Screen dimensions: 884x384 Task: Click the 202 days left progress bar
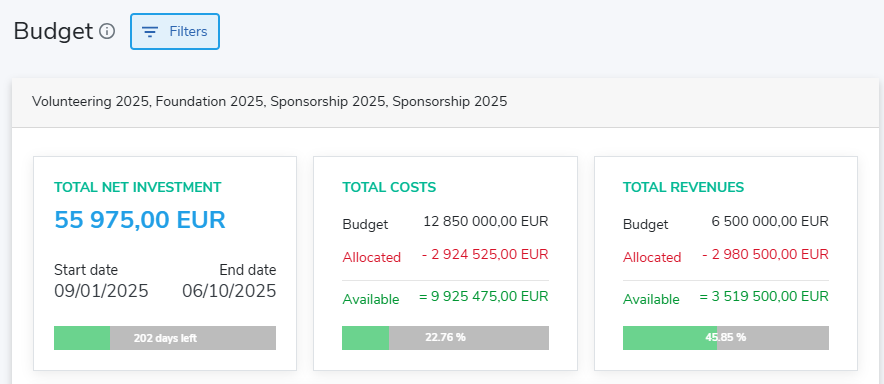[165, 338]
